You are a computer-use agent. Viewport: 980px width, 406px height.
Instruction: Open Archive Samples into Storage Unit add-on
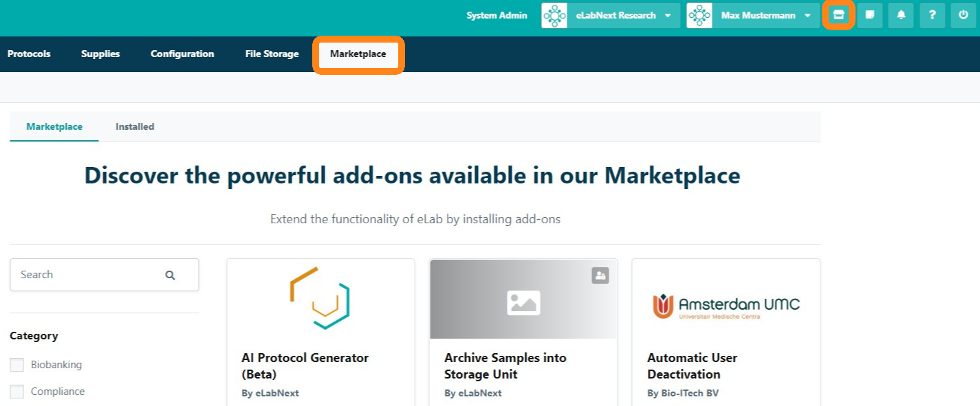coord(505,366)
